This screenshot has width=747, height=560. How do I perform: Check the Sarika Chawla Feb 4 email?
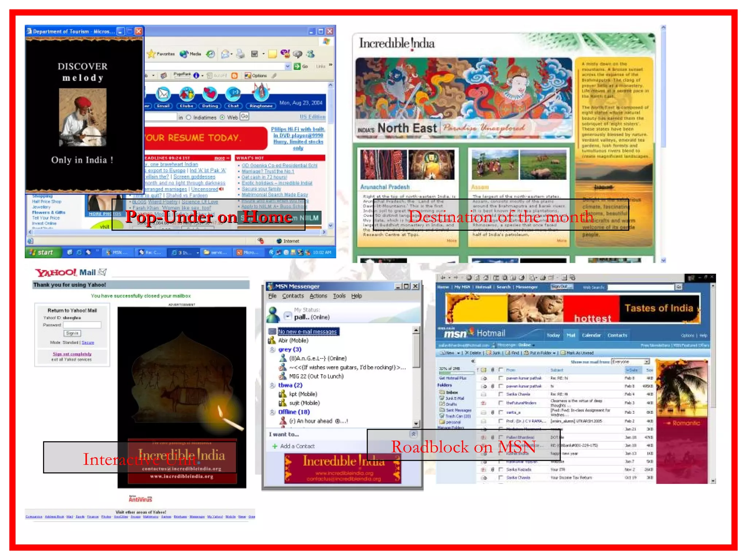(x=501, y=394)
